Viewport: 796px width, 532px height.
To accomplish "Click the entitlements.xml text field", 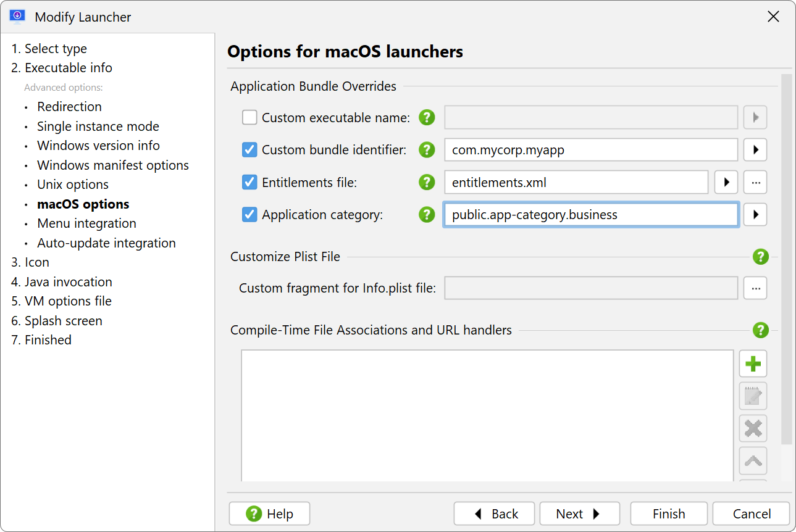I will pos(576,182).
